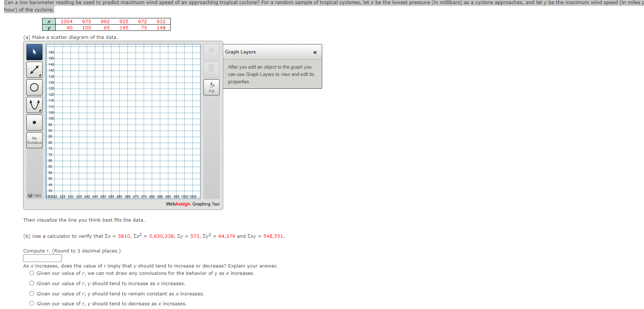Screen dimensions: 644x309
Task: Click the Compute r answer field
Action: [x=43, y=258]
